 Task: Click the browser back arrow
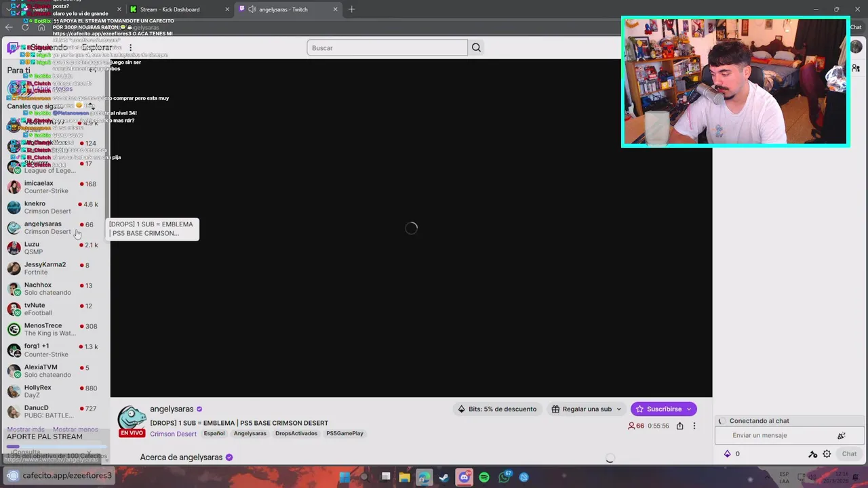coord(9,27)
